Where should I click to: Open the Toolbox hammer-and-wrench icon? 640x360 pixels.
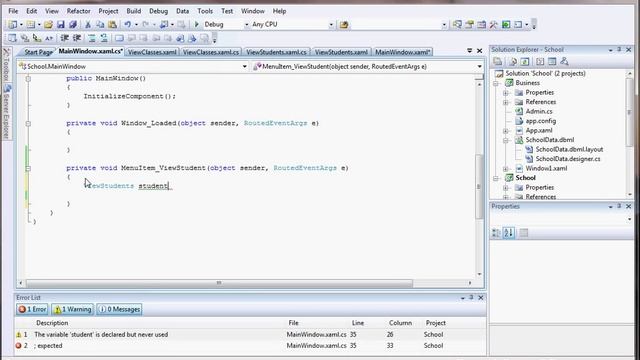pos(493,25)
